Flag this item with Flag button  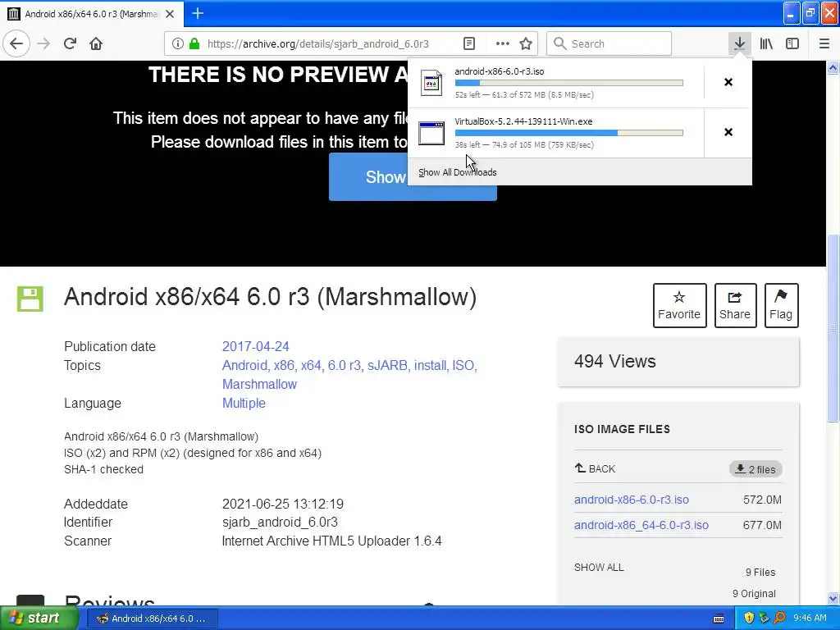tap(781, 305)
